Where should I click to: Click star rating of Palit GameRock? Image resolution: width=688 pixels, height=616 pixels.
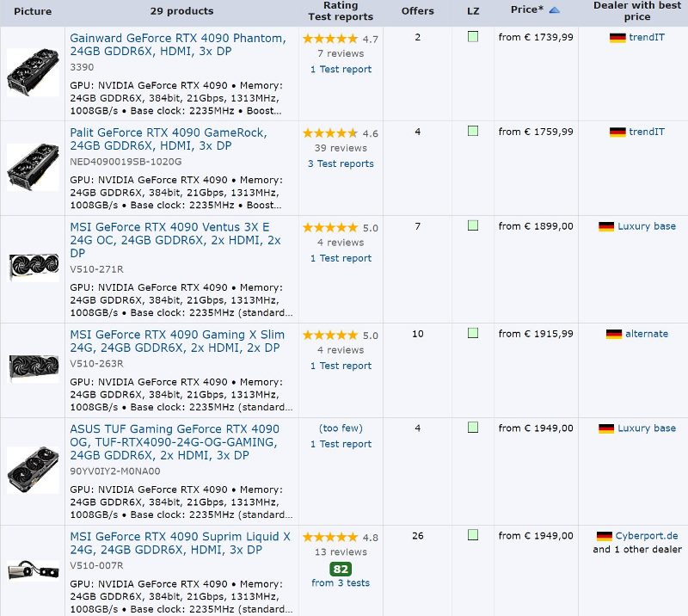tap(329, 133)
